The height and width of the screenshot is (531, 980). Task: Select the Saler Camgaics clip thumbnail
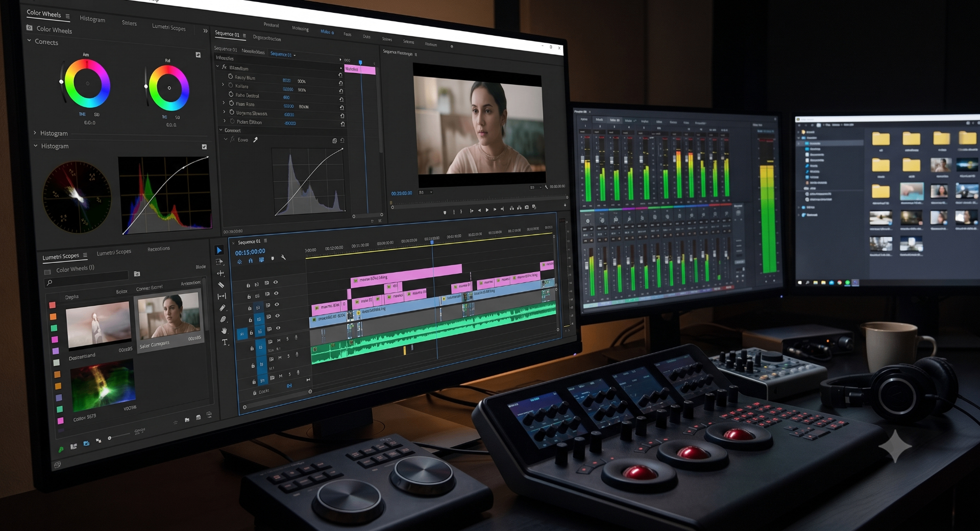click(x=169, y=317)
